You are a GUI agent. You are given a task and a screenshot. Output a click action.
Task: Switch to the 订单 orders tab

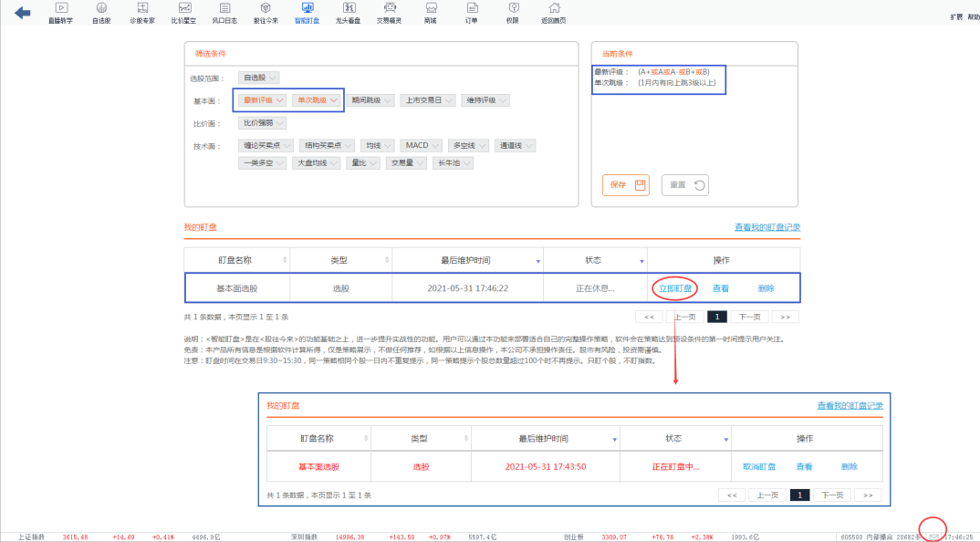point(471,12)
